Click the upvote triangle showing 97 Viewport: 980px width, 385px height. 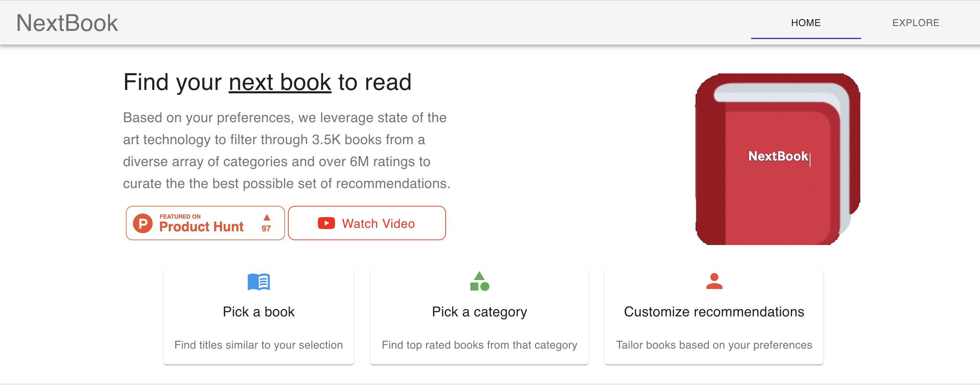pyautogui.click(x=266, y=223)
